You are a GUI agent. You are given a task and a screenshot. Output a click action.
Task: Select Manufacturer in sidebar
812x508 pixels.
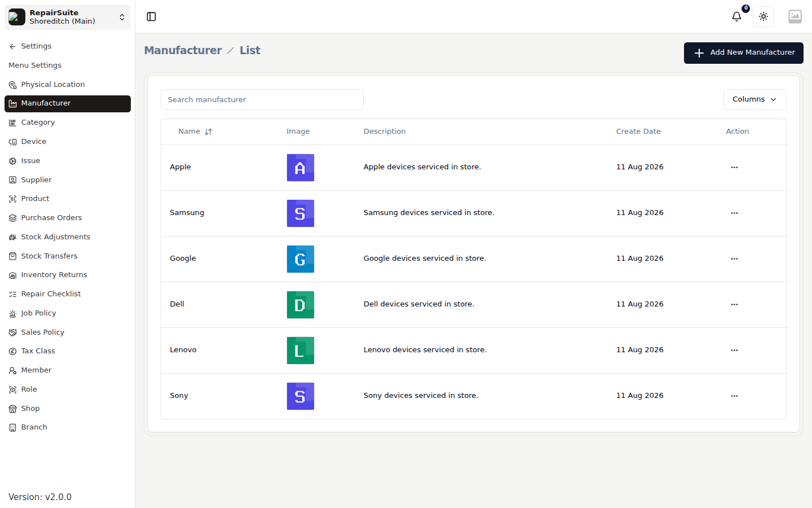point(68,104)
